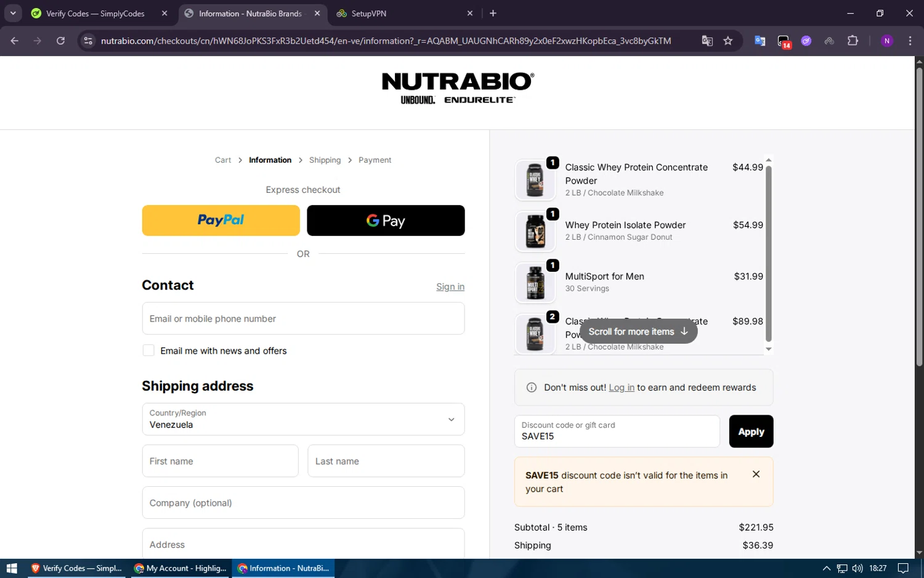
Task: Click the cart items scrollbar thumb
Action: [x=768, y=253]
